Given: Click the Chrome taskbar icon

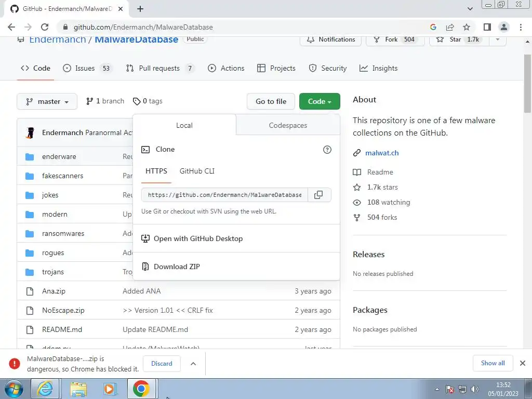Looking at the screenshot, I should (x=141, y=389).
